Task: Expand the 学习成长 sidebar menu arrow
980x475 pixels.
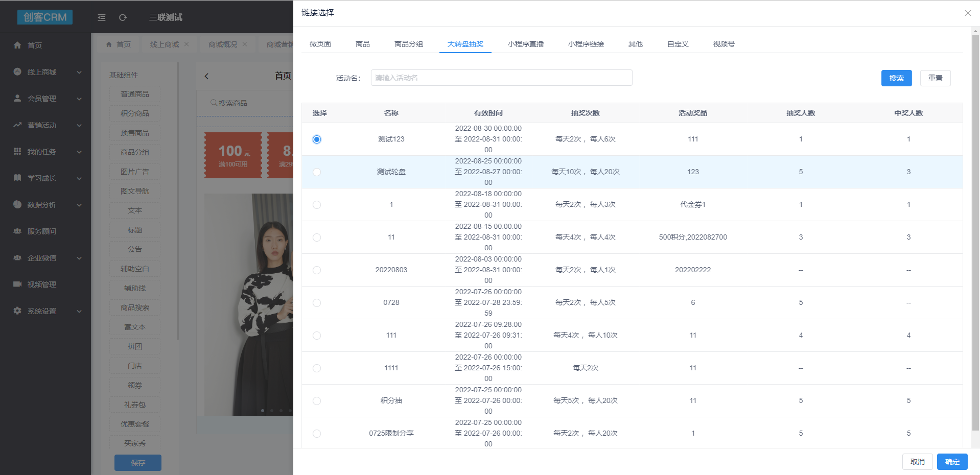Action: (x=79, y=178)
